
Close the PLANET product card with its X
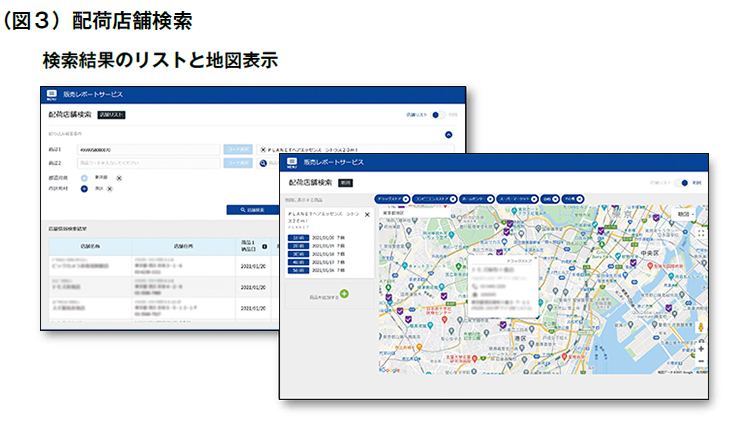367,215
